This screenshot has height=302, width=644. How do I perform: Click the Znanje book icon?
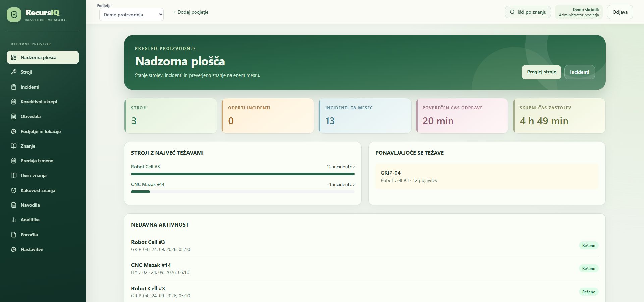pos(14,146)
